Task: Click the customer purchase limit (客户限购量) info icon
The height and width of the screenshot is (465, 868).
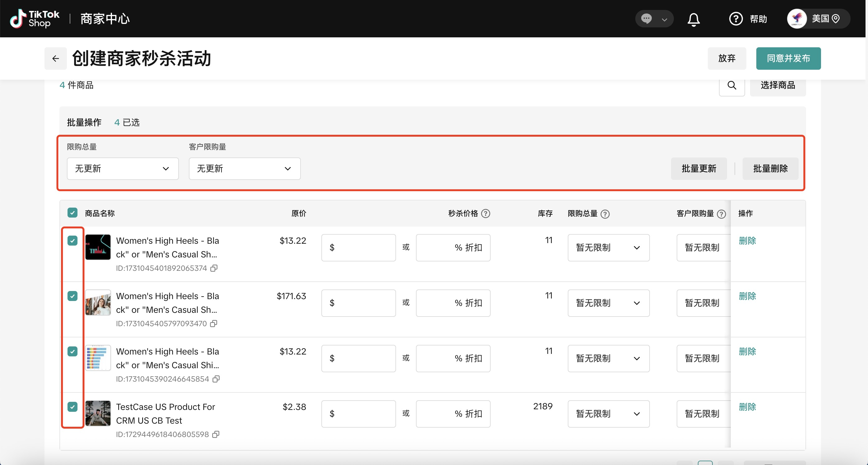Action: [x=721, y=214]
